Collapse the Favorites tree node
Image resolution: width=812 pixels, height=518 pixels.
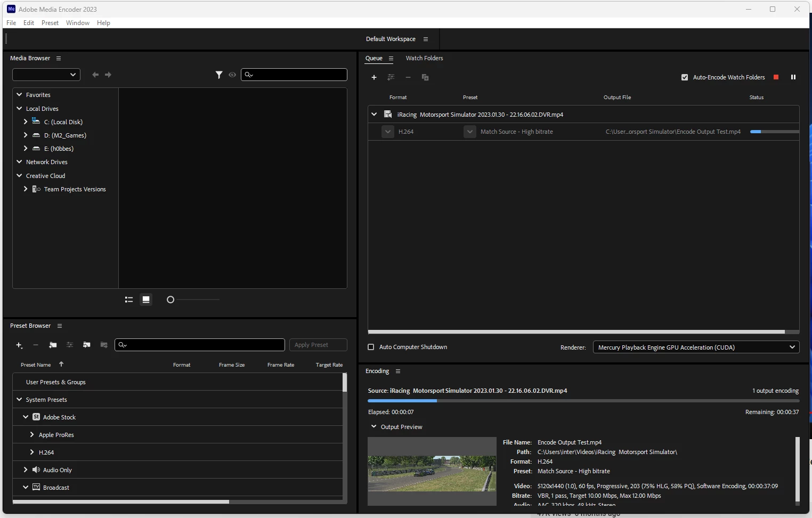[x=19, y=94]
